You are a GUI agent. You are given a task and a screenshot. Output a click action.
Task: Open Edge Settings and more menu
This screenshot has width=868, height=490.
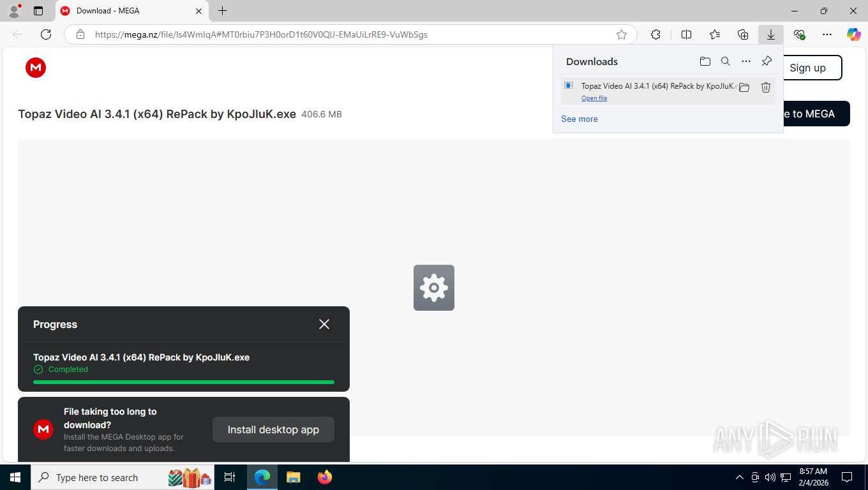[x=827, y=34]
